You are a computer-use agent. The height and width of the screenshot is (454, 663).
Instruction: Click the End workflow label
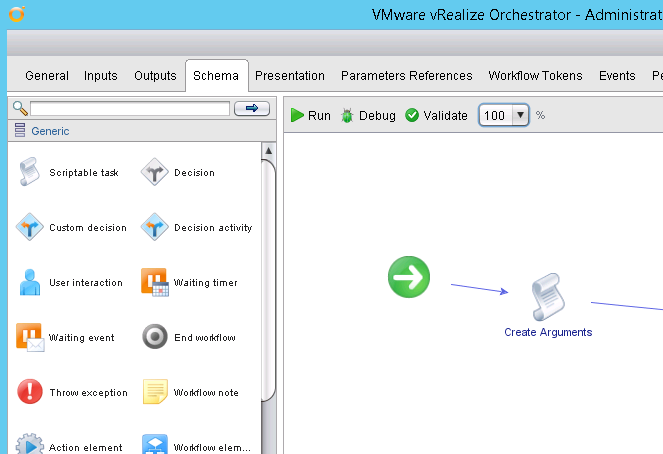pos(205,337)
